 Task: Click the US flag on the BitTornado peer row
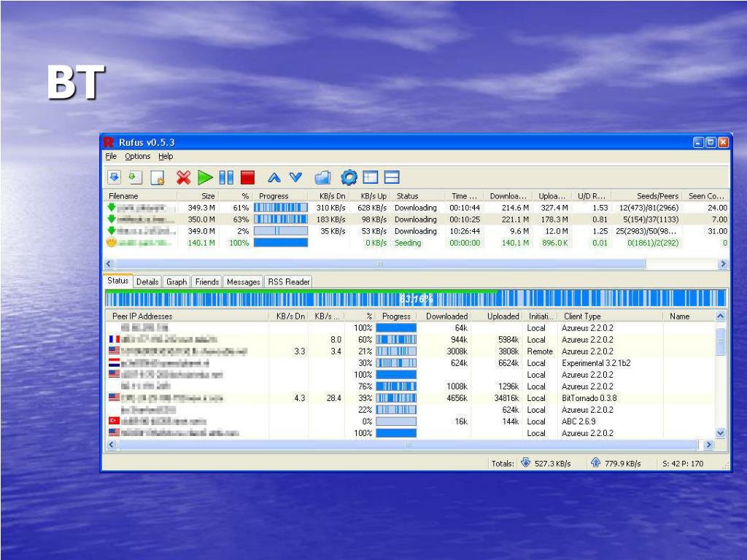coord(115,397)
